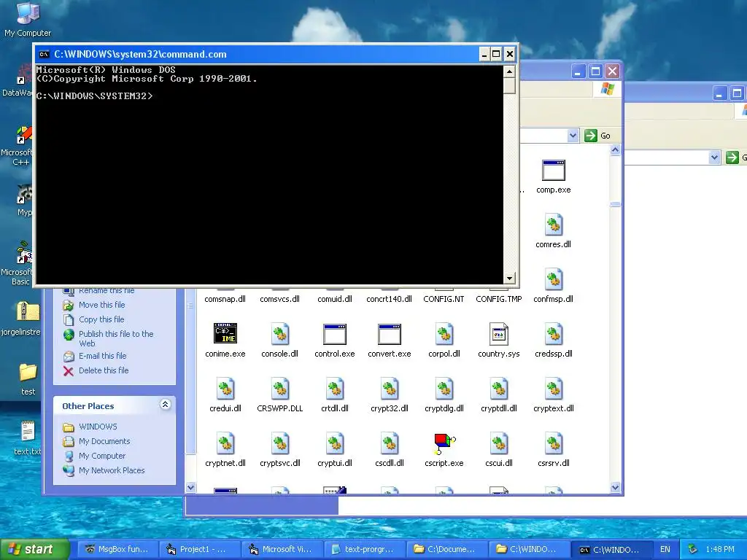
Task: Select CONFIG.NT file label
Action: point(444,299)
